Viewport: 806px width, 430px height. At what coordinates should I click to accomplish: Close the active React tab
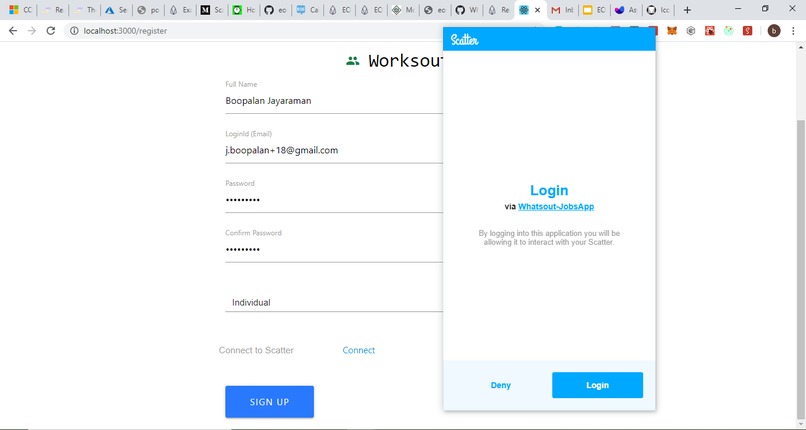tap(538, 10)
